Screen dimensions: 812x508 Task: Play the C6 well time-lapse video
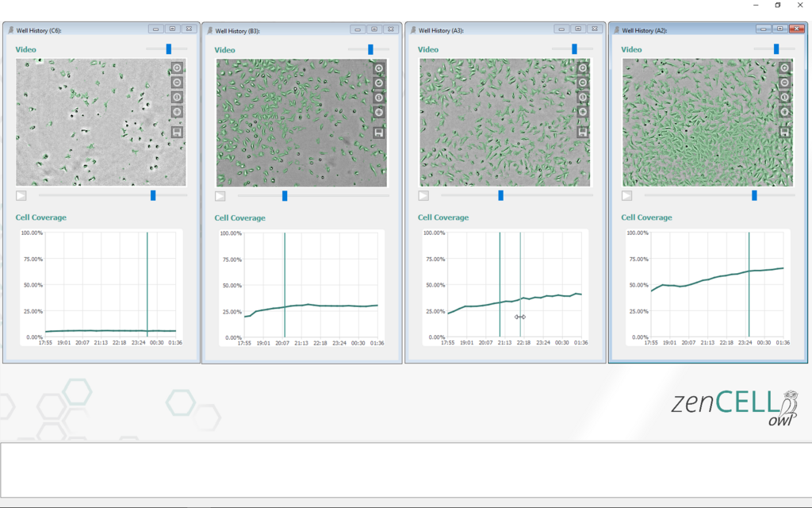(x=20, y=194)
